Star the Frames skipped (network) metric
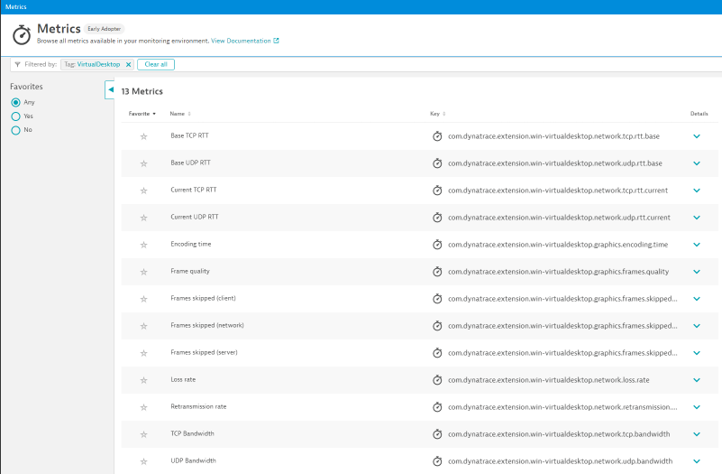Screen dimensions: 722x474 144,326
